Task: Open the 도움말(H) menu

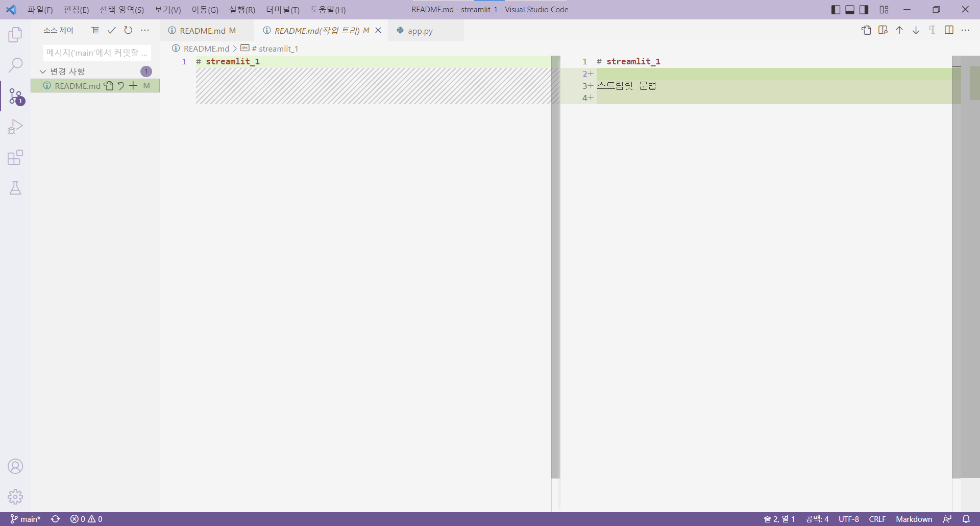Action: (328, 10)
